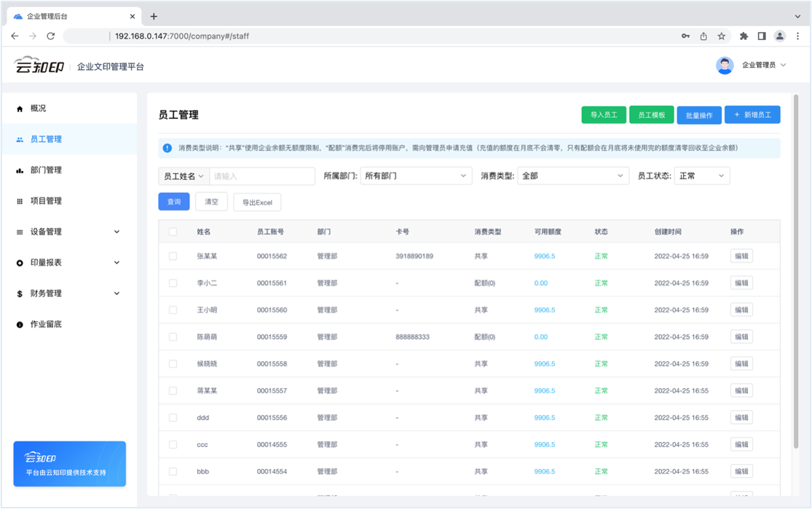Click the browser reload icon
812x509 pixels.
click(x=51, y=36)
